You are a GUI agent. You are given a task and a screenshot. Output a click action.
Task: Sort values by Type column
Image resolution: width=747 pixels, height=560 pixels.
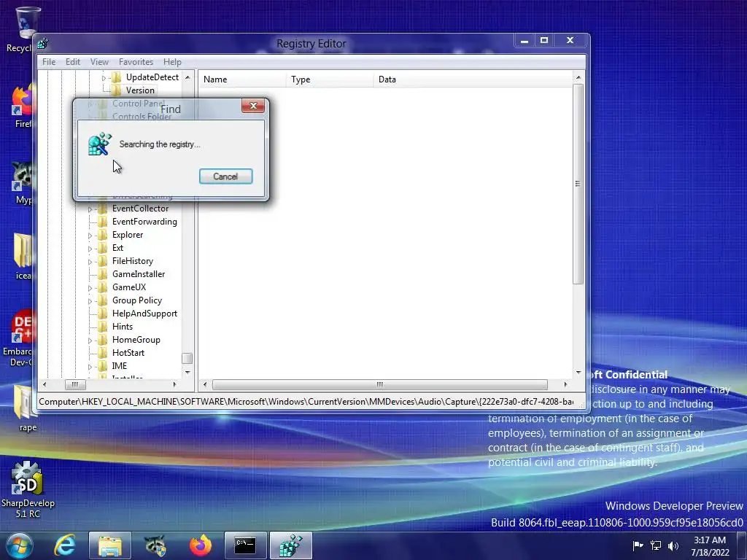click(x=330, y=79)
